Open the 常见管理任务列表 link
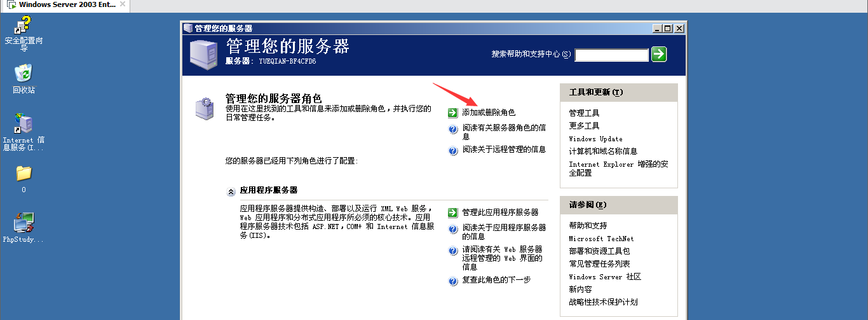This screenshot has height=320, width=868. point(599,264)
